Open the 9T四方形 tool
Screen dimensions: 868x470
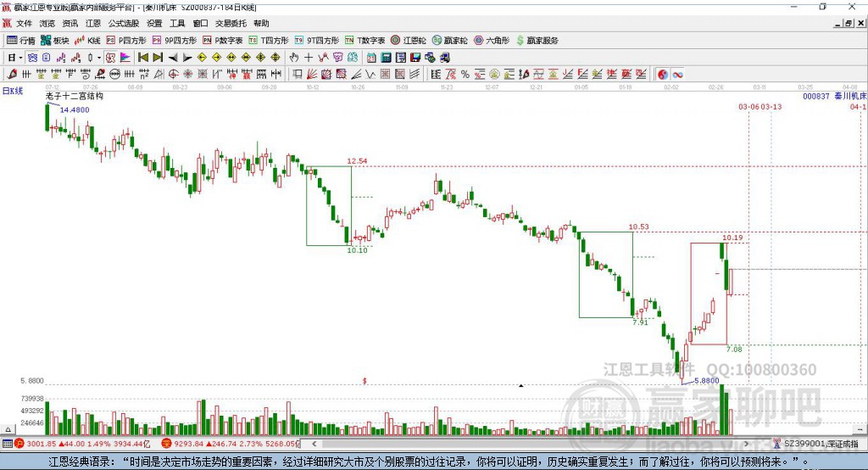pos(317,41)
